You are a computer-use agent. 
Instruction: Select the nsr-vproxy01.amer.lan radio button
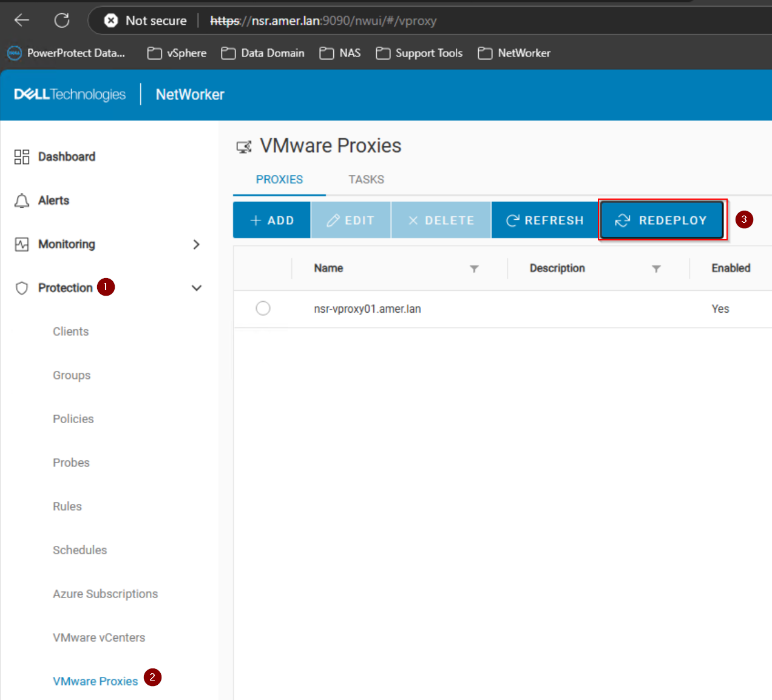[x=263, y=308]
